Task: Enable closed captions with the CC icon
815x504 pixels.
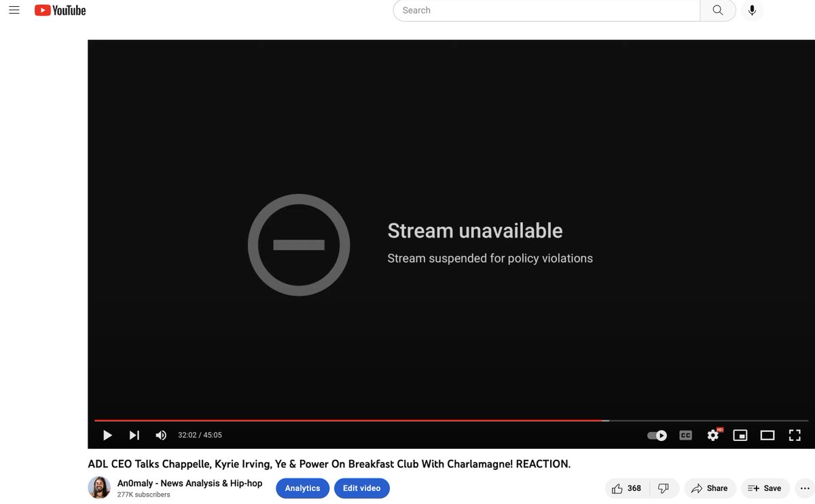Action: click(685, 435)
